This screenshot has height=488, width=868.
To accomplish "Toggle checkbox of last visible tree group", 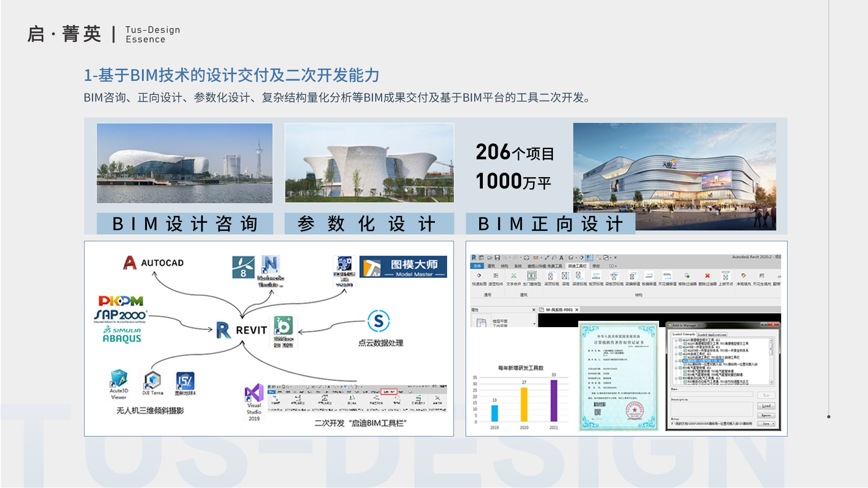I will pos(680,378).
